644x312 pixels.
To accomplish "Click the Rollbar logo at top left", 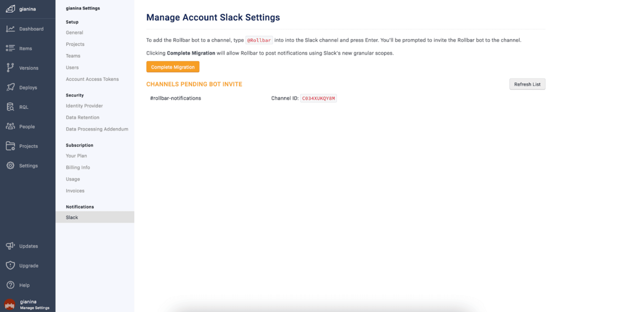I will point(10,9).
